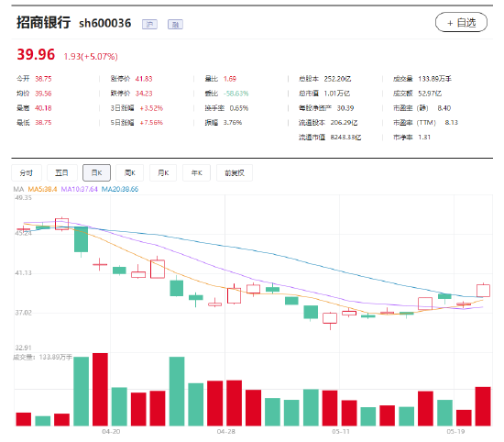This screenshot has width=504, height=442.
Task: Click the 市净率 value 1.31
Action: pos(424,138)
